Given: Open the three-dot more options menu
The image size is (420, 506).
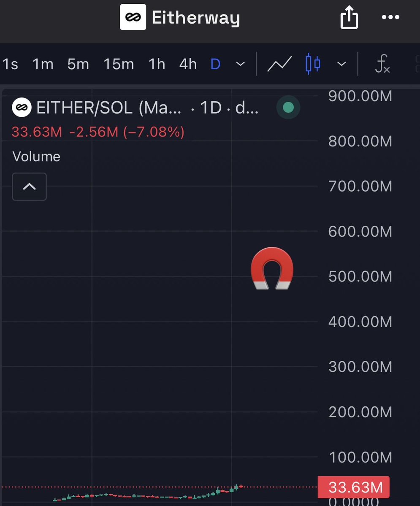Looking at the screenshot, I should pos(390,17).
